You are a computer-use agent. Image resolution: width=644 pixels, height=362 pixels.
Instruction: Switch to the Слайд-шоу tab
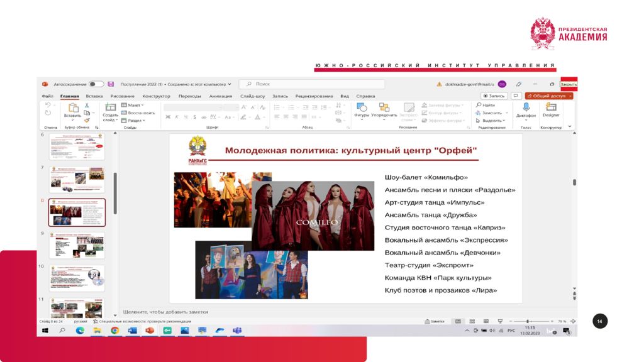click(x=253, y=96)
